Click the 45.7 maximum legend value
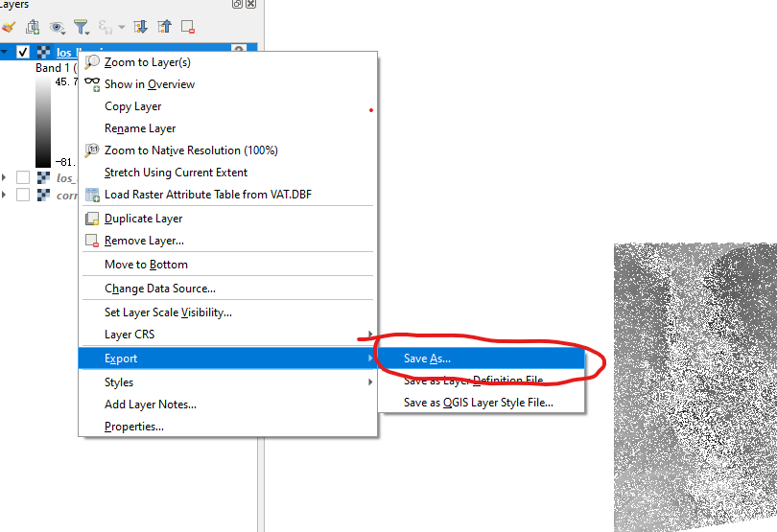Screen dimensions: 777x532 click(x=66, y=81)
